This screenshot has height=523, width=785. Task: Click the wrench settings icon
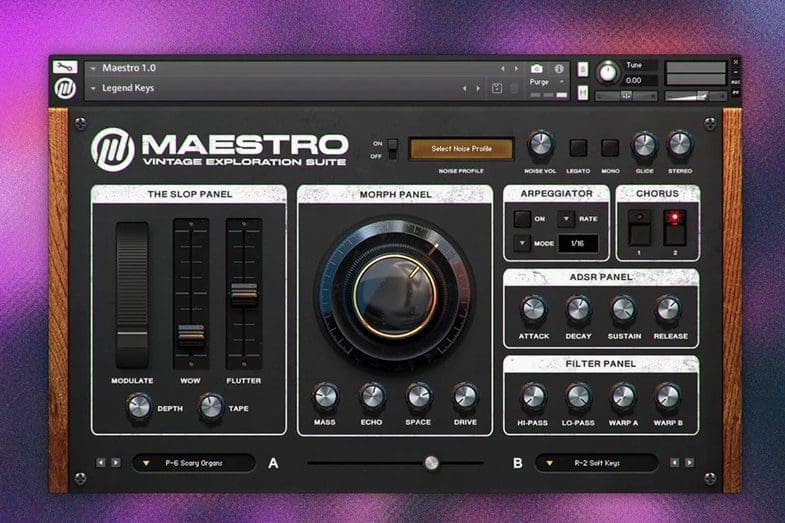tap(65, 67)
